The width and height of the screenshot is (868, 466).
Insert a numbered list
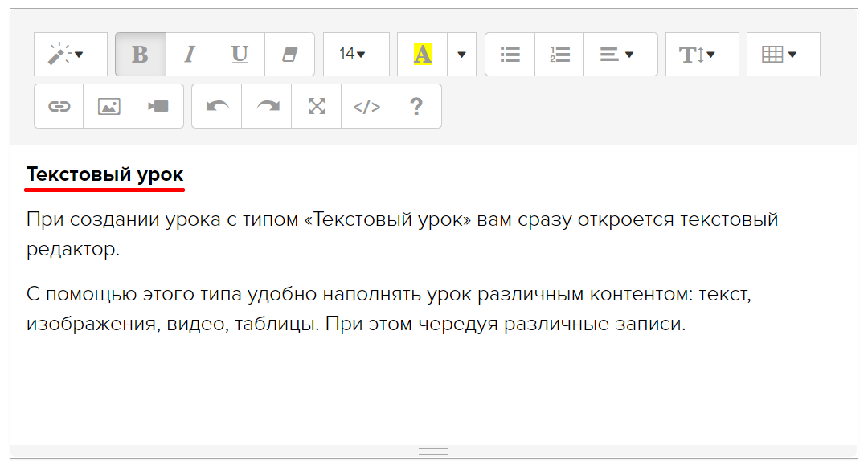click(x=559, y=55)
